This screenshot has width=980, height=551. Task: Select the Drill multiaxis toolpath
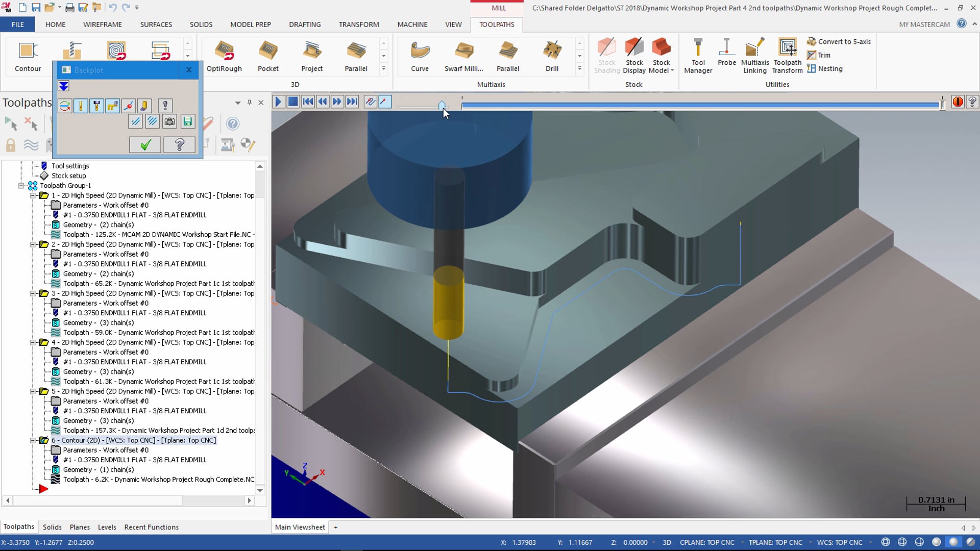point(552,56)
